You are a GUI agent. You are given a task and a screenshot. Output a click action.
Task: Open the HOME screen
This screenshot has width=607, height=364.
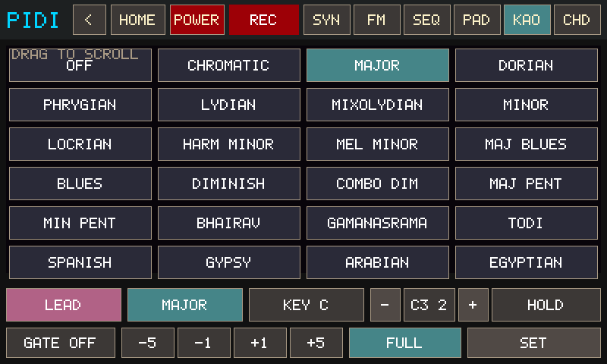pyautogui.click(x=138, y=20)
